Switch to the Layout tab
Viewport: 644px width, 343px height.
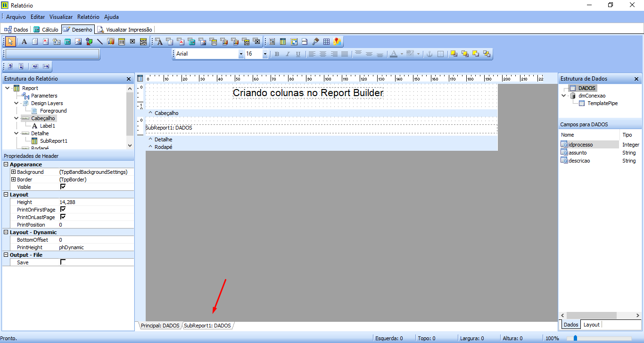point(591,325)
